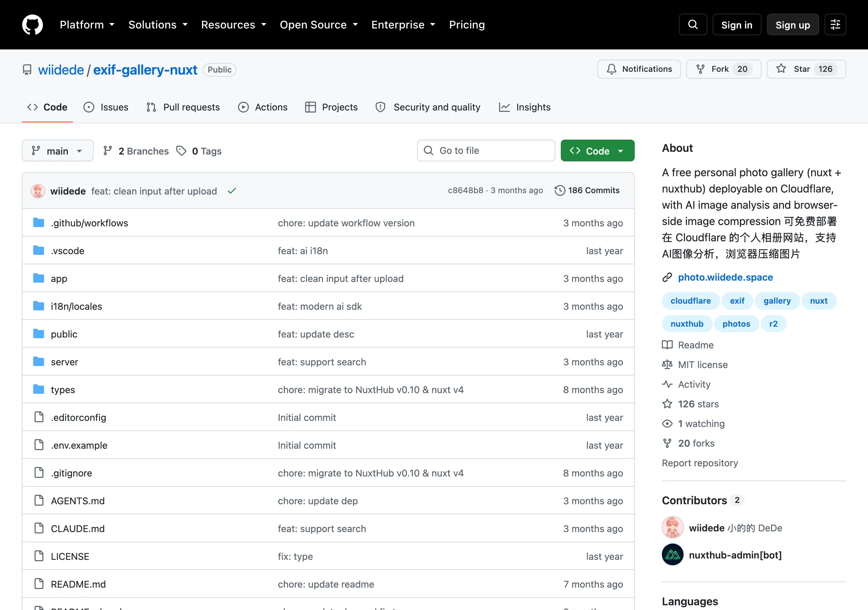
Task: Click the wiidede contributor avatar
Action: pyautogui.click(x=673, y=527)
